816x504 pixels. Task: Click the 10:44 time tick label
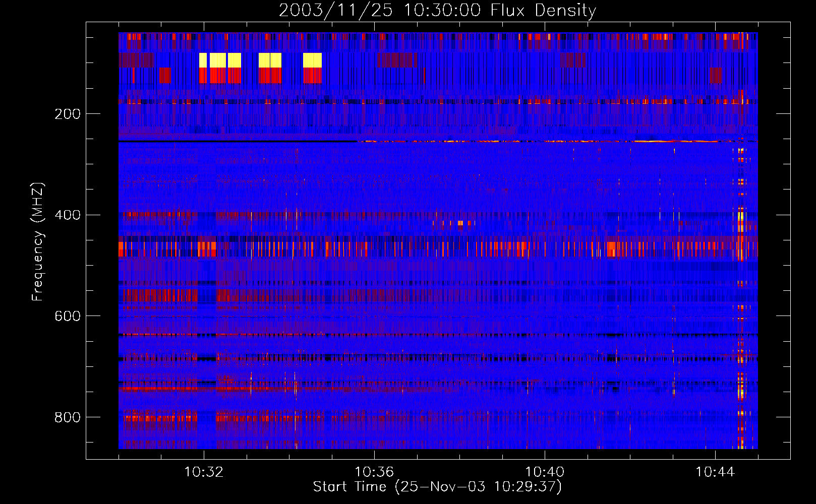tap(715, 472)
